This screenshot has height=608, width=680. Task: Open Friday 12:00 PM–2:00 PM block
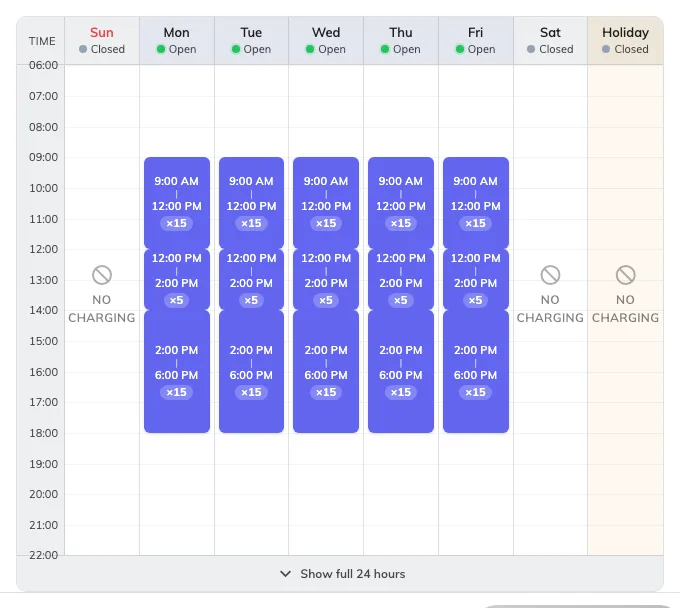pos(476,279)
